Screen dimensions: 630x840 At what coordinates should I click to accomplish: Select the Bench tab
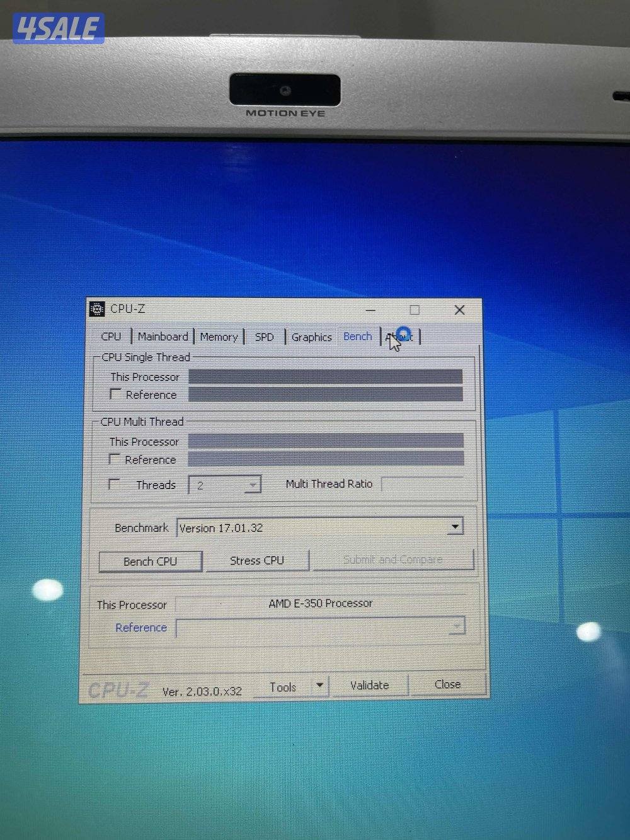click(357, 337)
